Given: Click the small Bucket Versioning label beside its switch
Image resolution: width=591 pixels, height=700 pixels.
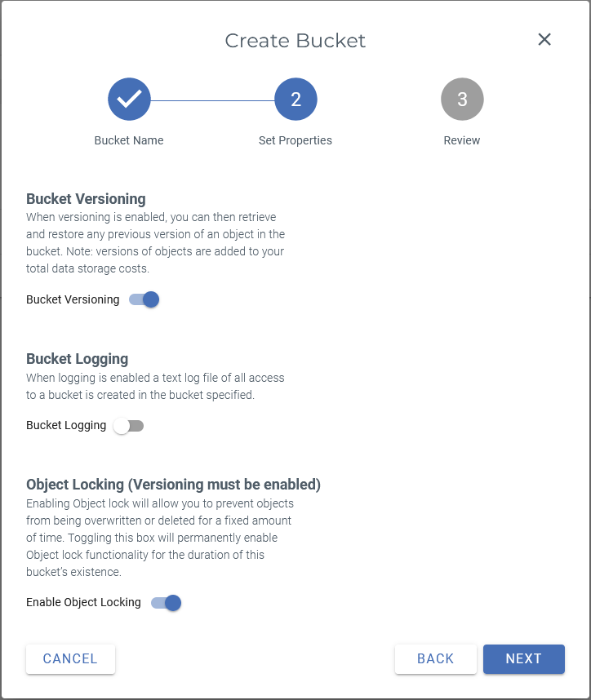Looking at the screenshot, I should 73,299.
